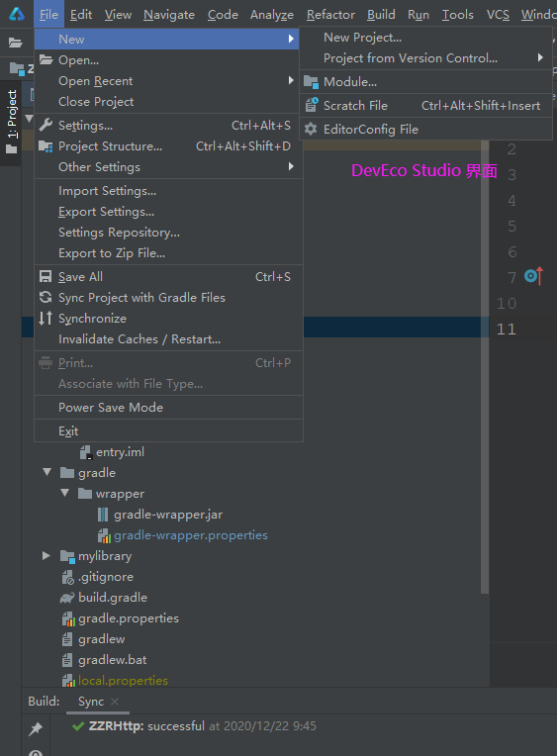Click the local.properties file icon
The width and height of the screenshot is (557, 756).
pos(68,681)
